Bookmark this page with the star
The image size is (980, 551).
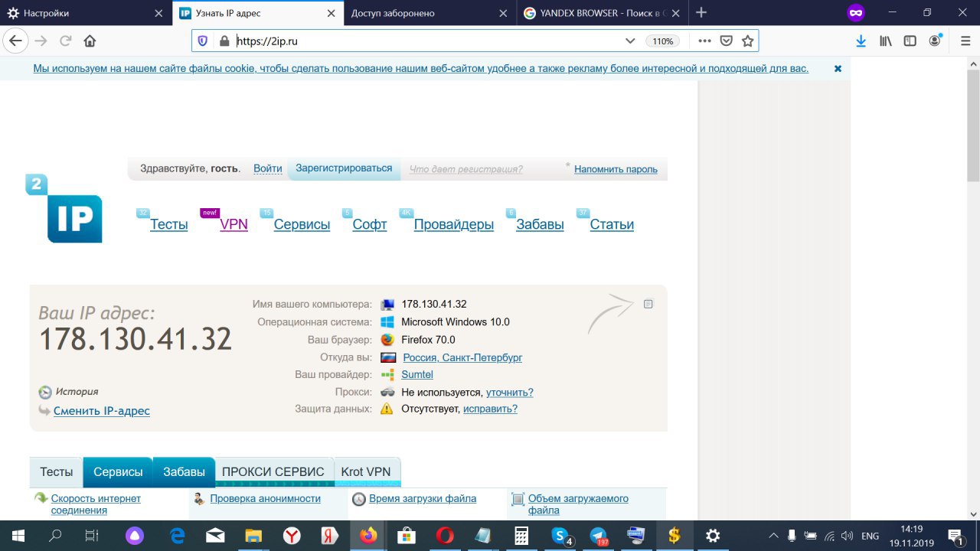(x=748, y=41)
